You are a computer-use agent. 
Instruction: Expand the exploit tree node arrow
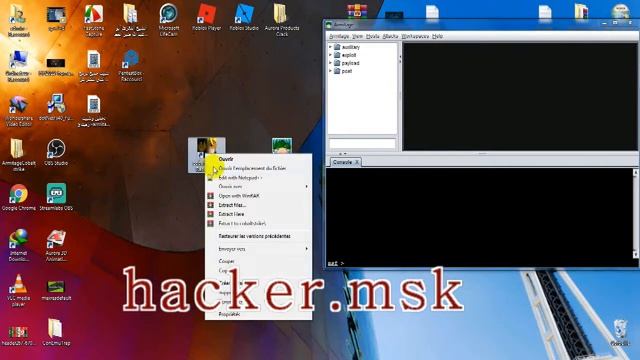coord(331,55)
